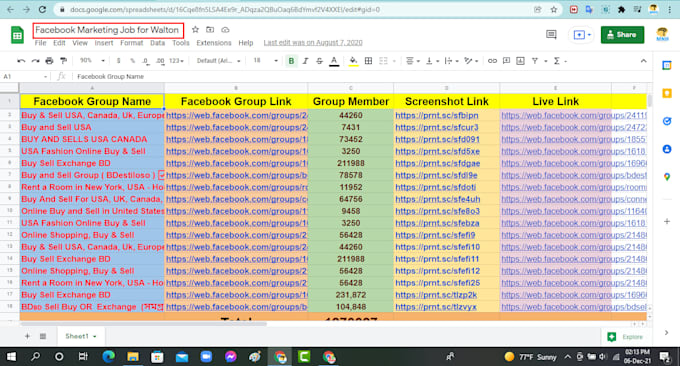Viewport: 680px width, 366px height.
Task: Select Group Member cell 73452
Action: pos(350,139)
